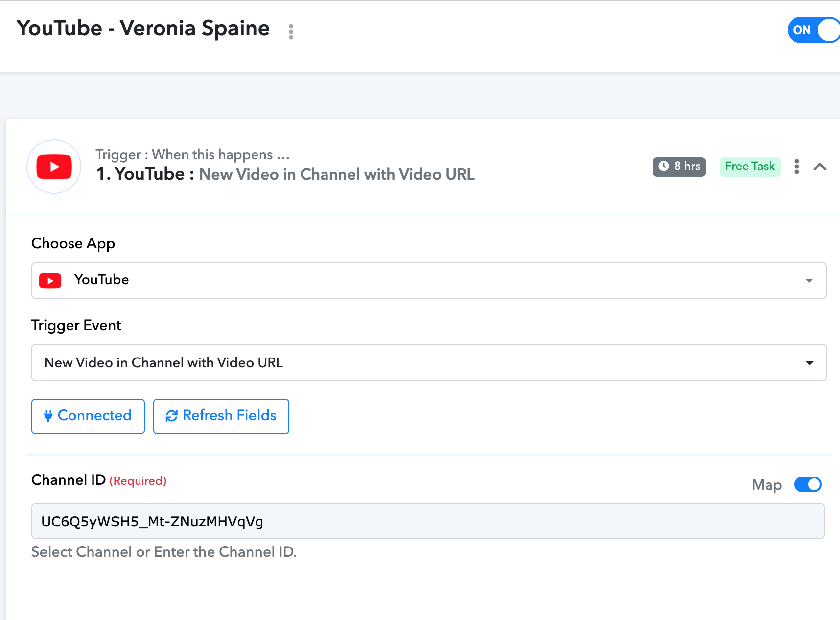840x620 pixels.
Task: Click the Free Task badge
Action: coord(750,167)
